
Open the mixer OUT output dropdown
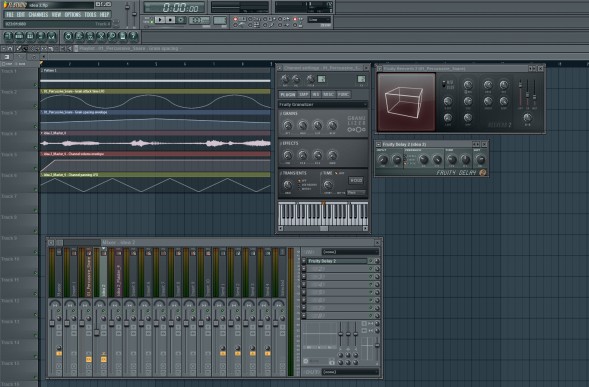pos(350,372)
